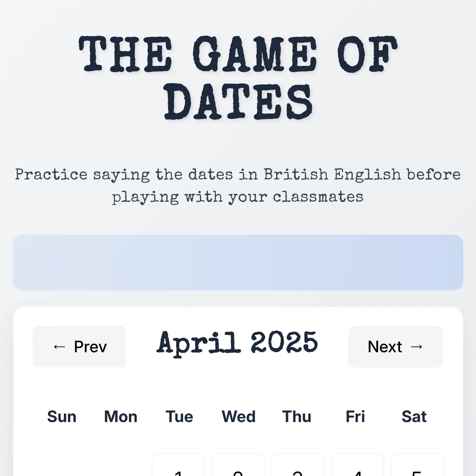476x476 pixels.
Task: Click the empty blue date display banner
Action: coord(238,263)
